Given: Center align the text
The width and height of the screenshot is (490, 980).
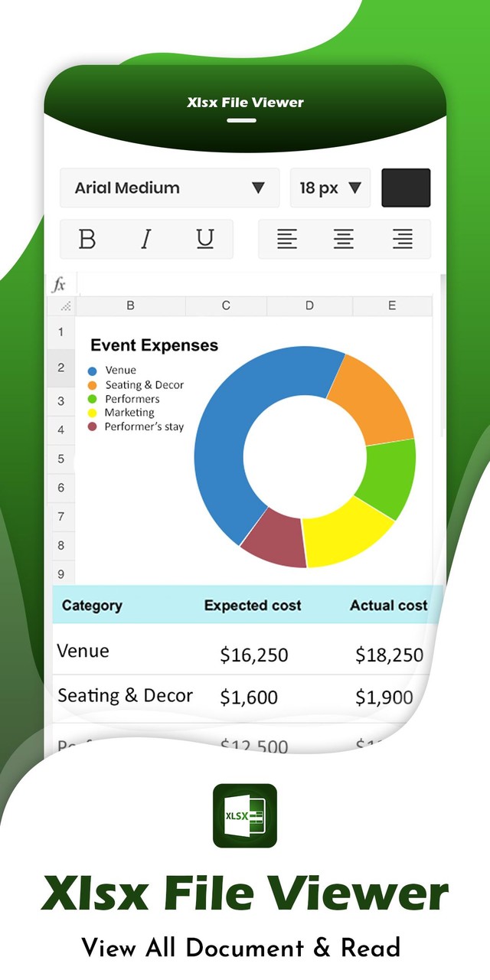Looking at the screenshot, I should [344, 240].
